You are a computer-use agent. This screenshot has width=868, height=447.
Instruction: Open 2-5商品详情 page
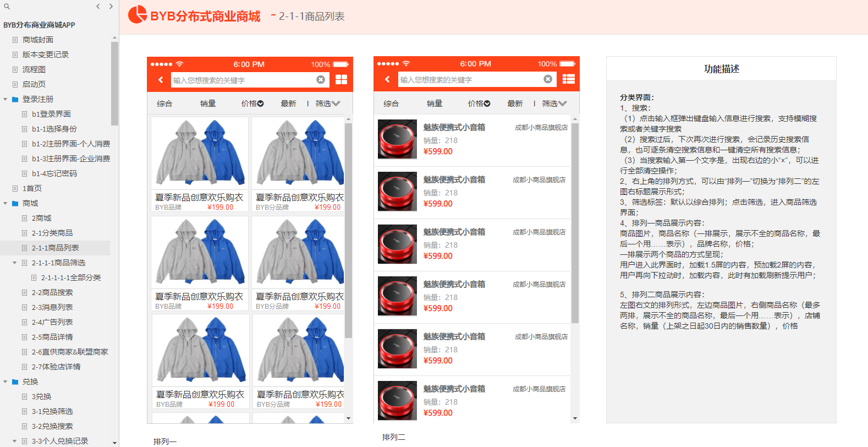coord(52,337)
